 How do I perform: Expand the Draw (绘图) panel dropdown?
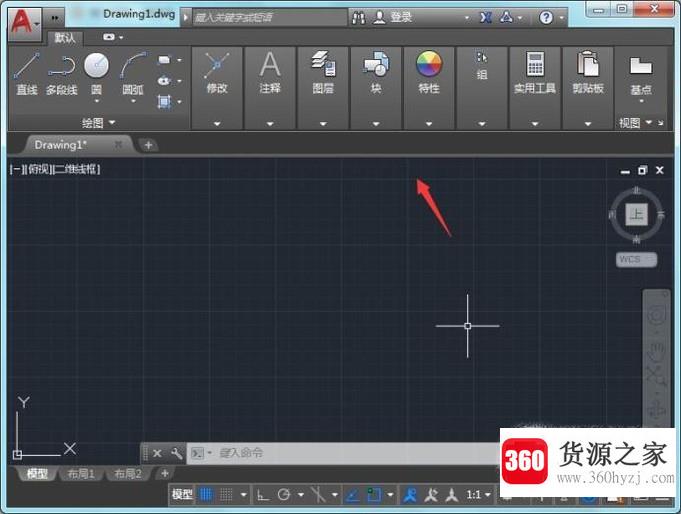click(112, 123)
